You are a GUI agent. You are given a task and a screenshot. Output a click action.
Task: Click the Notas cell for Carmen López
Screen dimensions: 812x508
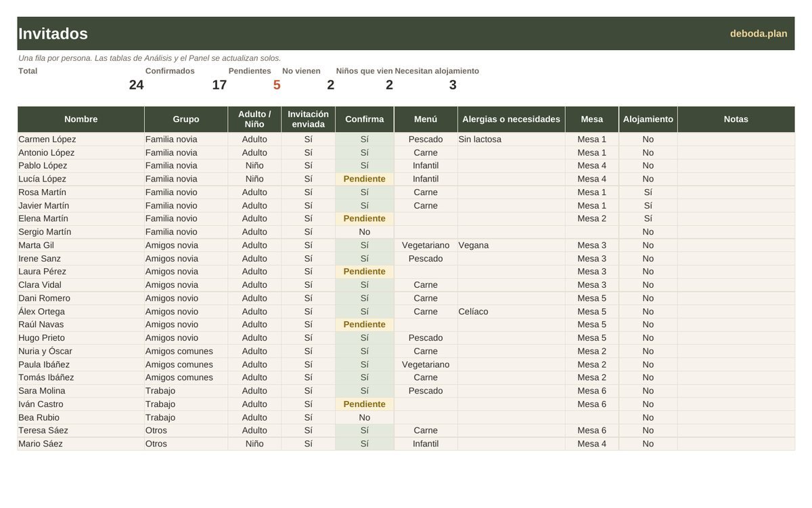tap(736, 140)
